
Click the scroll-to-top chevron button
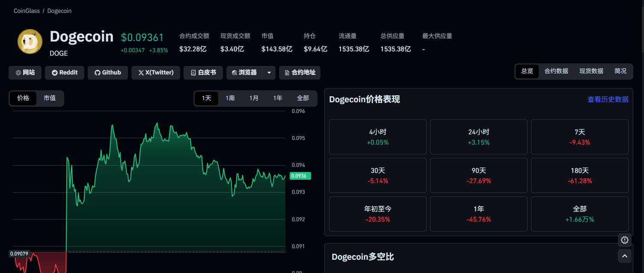point(624,256)
